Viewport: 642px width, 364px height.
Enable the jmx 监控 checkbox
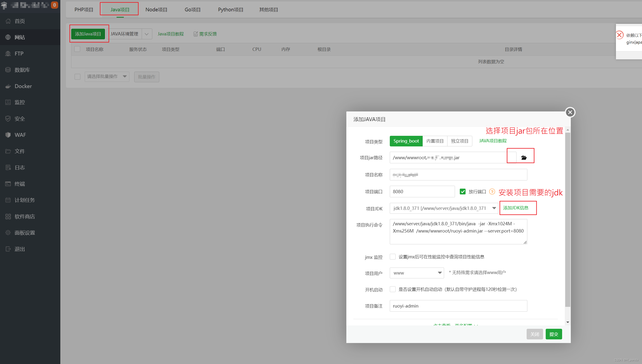(x=393, y=257)
